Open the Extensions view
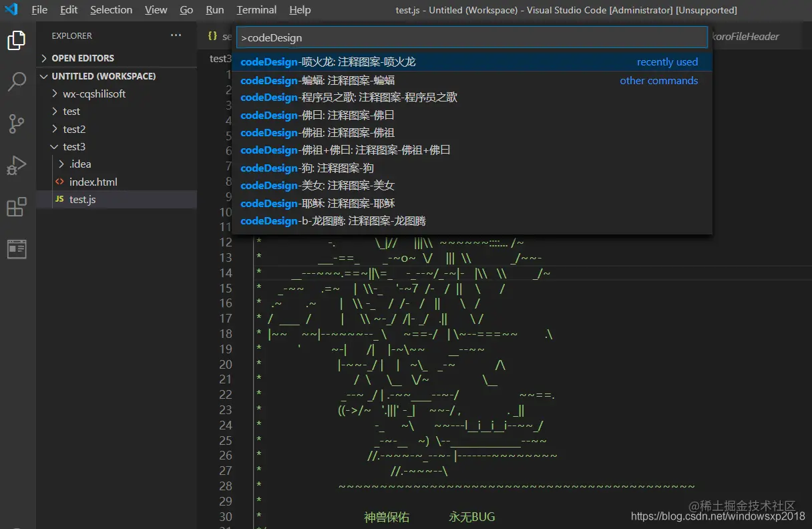 17,207
